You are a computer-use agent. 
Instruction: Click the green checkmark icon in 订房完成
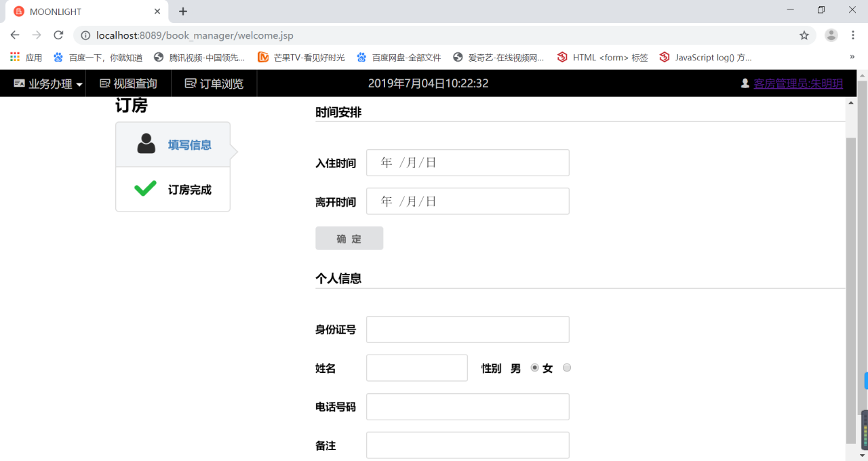coord(145,189)
